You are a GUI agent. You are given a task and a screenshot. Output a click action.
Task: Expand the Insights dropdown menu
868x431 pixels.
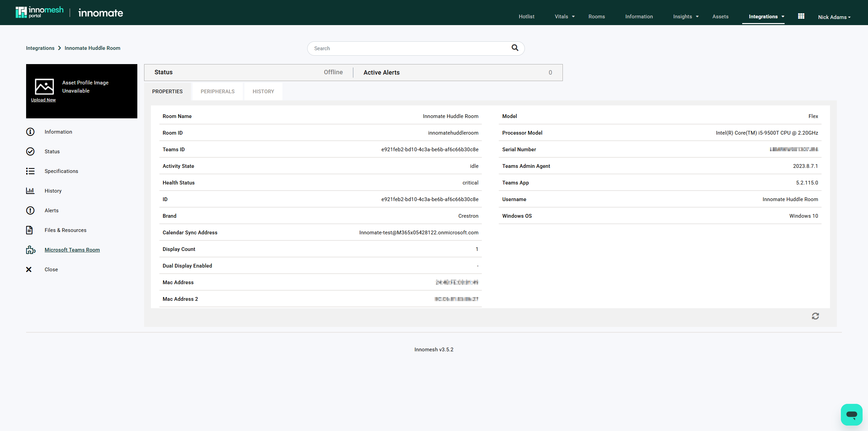coord(686,17)
